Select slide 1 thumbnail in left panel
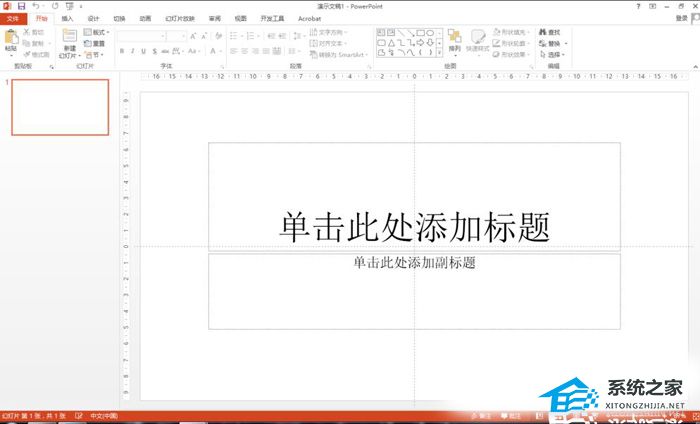This screenshot has height=424, width=700. (59, 107)
